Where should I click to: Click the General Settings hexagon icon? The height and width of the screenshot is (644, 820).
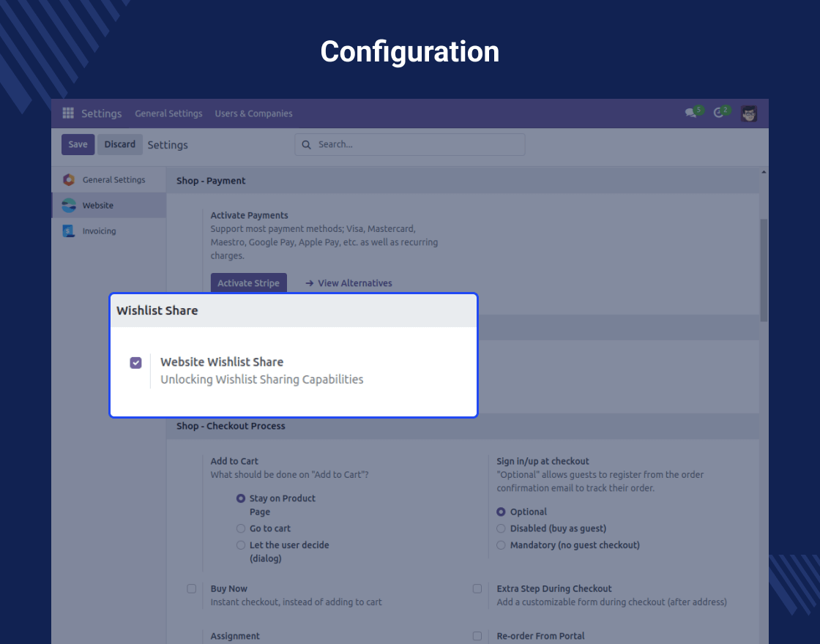[69, 180]
